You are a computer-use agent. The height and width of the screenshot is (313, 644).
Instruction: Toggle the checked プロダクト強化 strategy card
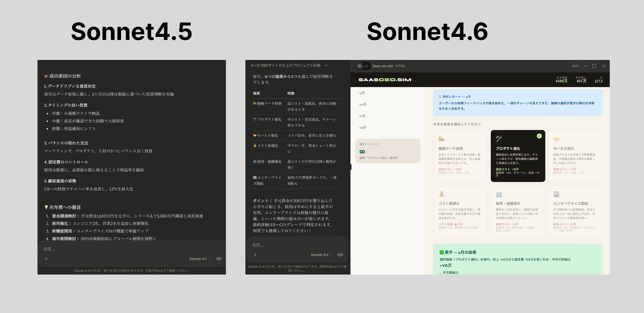pos(518,156)
